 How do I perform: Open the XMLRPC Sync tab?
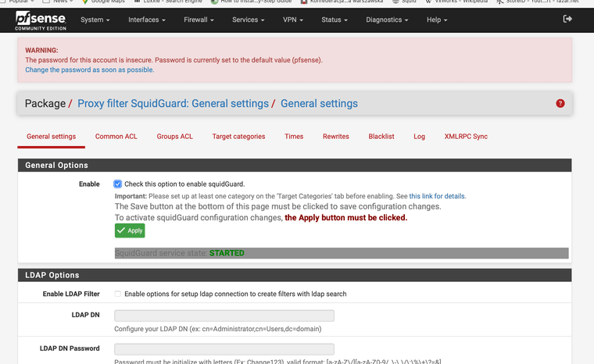point(466,137)
